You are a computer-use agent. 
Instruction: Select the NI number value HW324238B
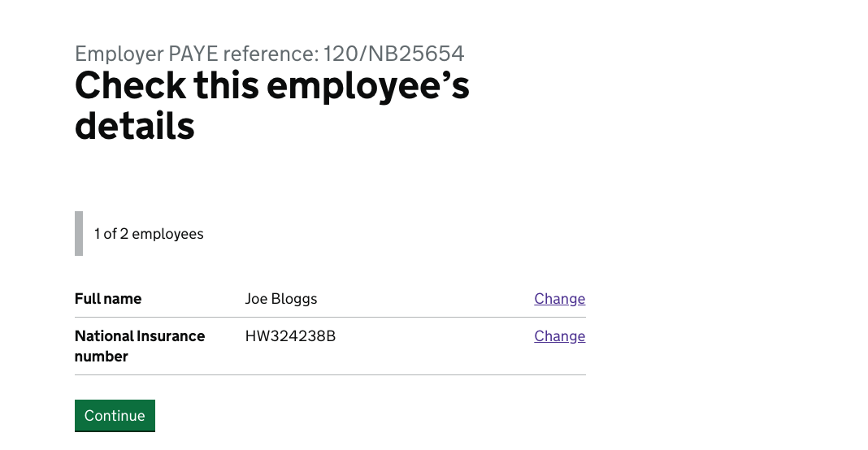(291, 336)
